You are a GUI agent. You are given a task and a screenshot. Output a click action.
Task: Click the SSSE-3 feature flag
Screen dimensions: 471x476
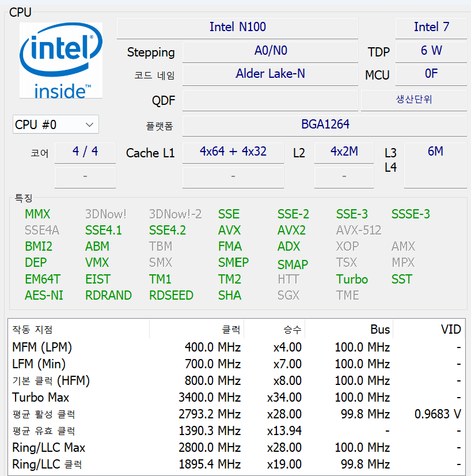coord(411,214)
